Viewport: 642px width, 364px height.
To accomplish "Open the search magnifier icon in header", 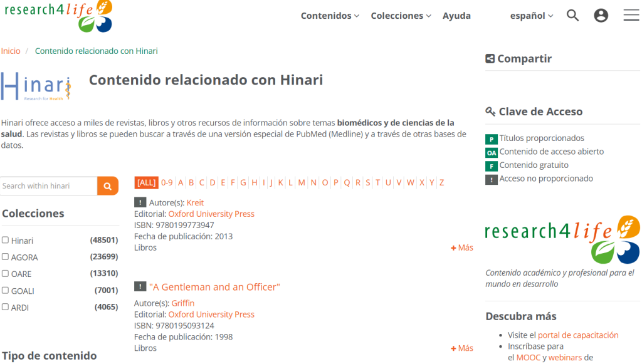I will coord(572,16).
